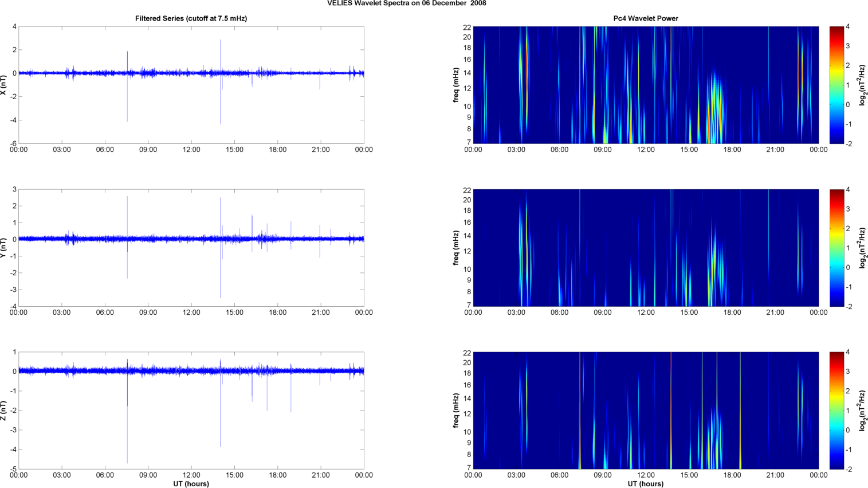Click the 12:00 tick under Y filtered series
The image size is (868, 488).
191,313
